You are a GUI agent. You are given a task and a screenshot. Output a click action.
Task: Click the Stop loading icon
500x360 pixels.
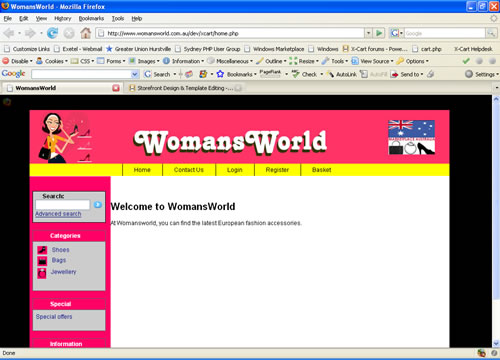pos(69,33)
